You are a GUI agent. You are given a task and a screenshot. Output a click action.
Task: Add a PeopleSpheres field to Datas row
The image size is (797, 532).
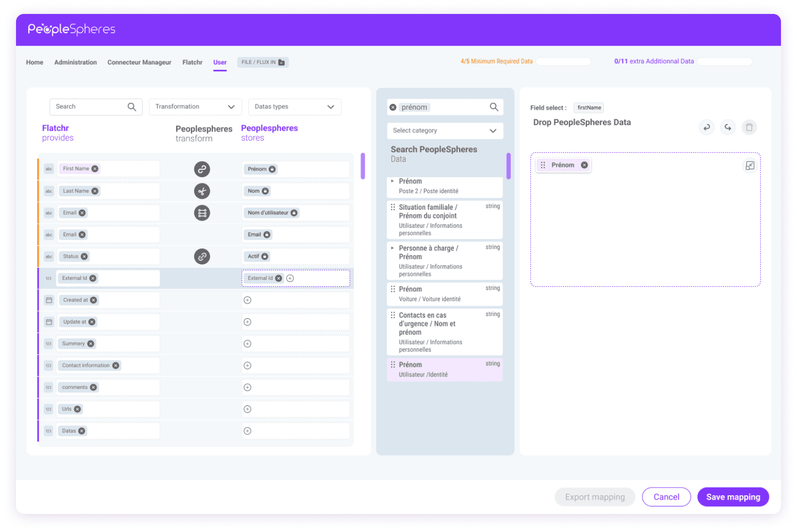[247, 431]
